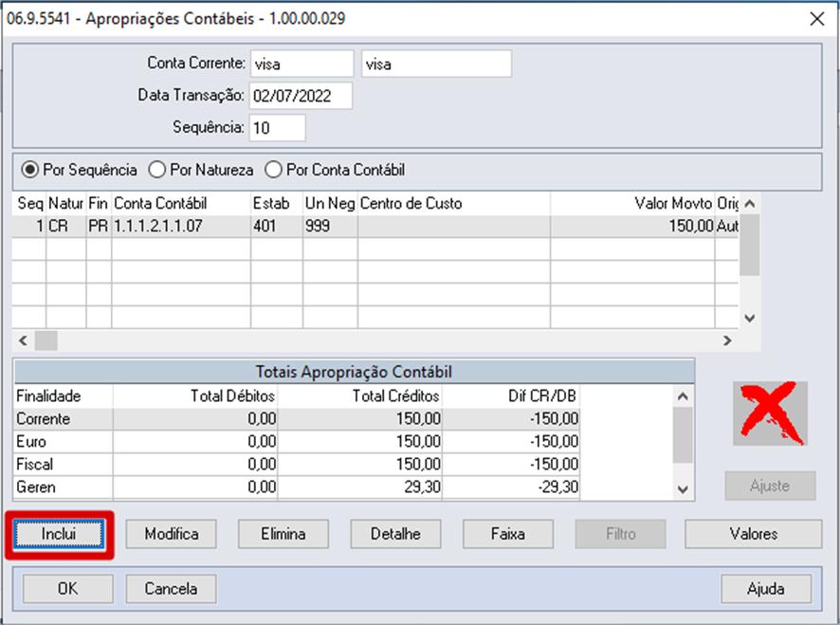Click the entries grid scroll down arrow
Viewport: 840px width, 625px height.
tap(750, 319)
